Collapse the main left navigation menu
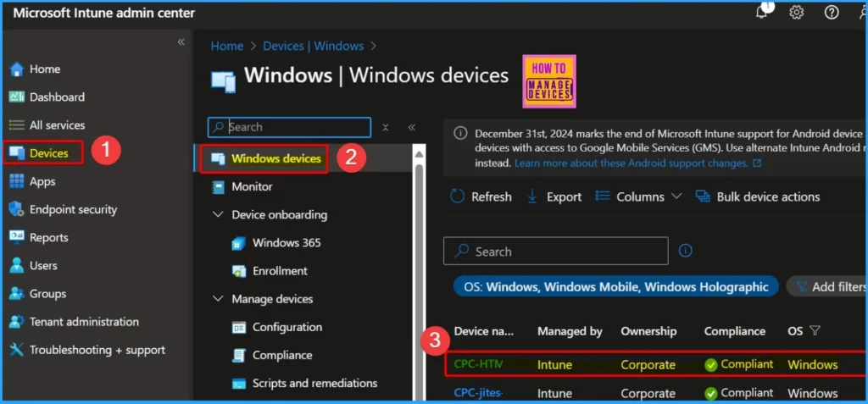This screenshot has height=404, width=868. point(181,42)
